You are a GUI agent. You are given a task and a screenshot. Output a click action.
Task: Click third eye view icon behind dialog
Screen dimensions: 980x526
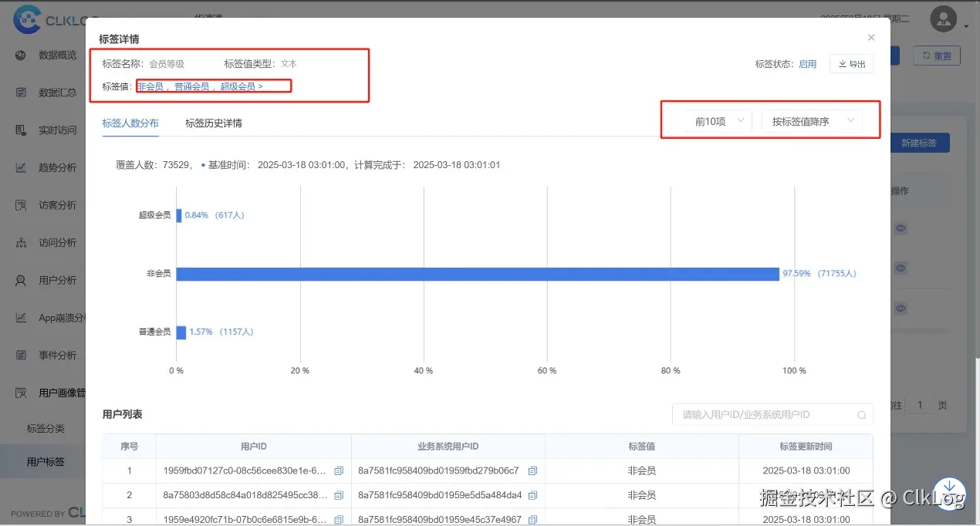(x=900, y=308)
